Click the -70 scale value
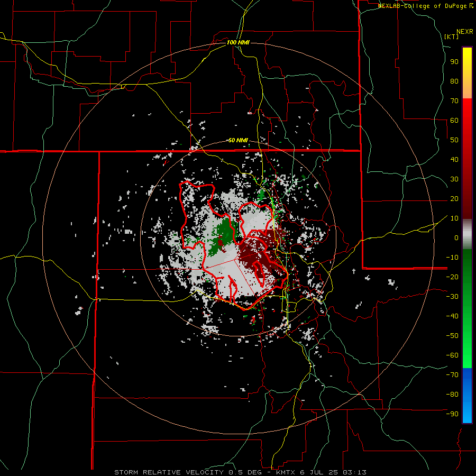The width and height of the screenshot is (476, 476). point(452,375)
